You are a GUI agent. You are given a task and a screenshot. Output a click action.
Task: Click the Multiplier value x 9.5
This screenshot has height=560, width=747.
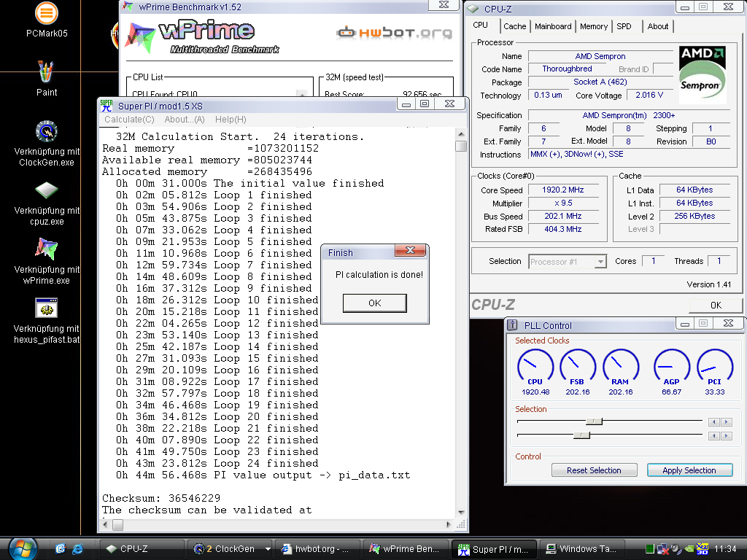[563, 203]
